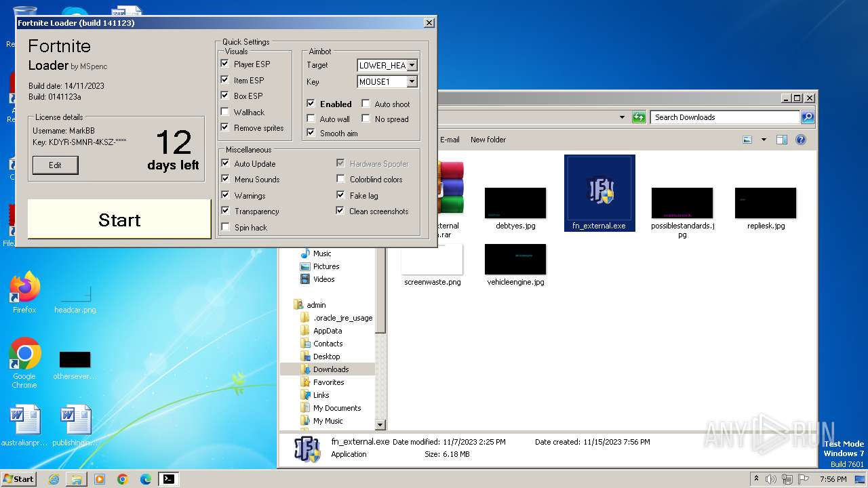This screenshot has height=488, width=868.
Task: Toggle Player ESP checkbox
Action: point(225,64)
